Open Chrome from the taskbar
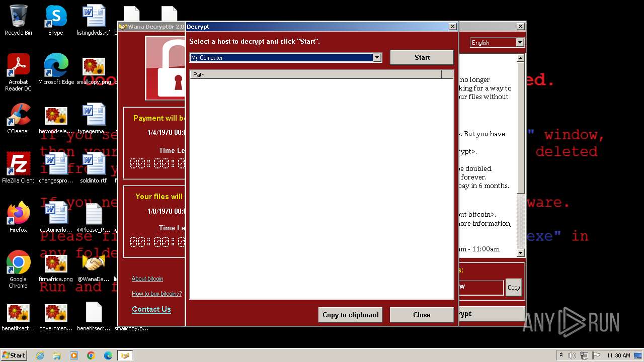The width and height of the screenshot is (644, 362). click(x=91, y=355)
